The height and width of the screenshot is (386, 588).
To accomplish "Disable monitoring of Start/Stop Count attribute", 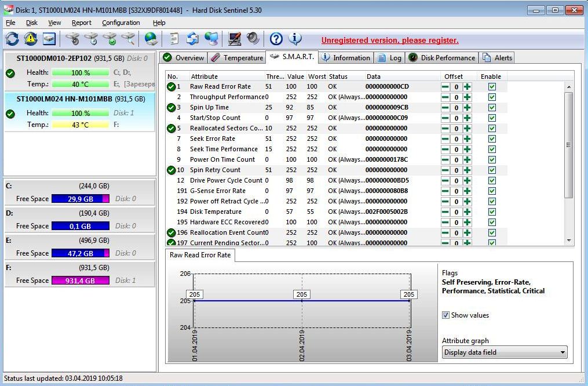I will point(492,118).
